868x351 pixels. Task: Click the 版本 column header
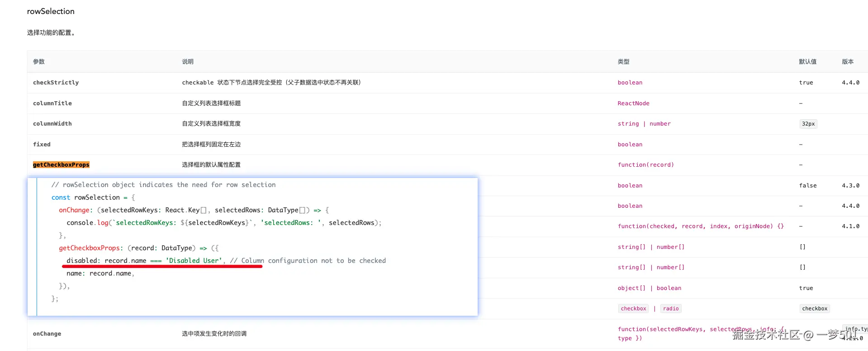(848, 62)
